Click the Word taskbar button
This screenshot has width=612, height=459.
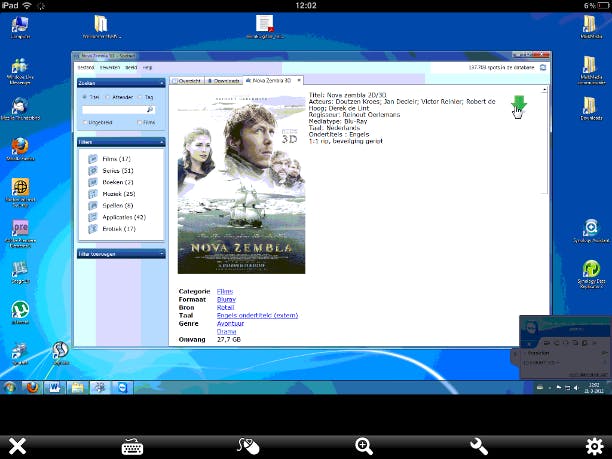click(55, 388)
